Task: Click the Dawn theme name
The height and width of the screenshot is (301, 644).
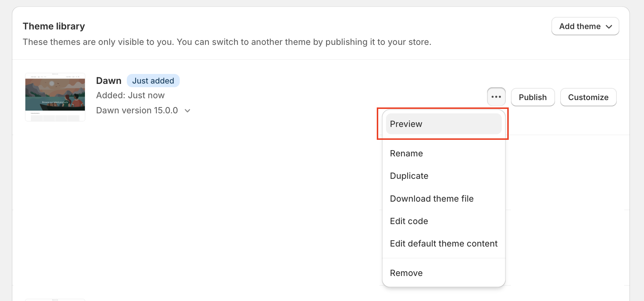Action: pos(109,81)
